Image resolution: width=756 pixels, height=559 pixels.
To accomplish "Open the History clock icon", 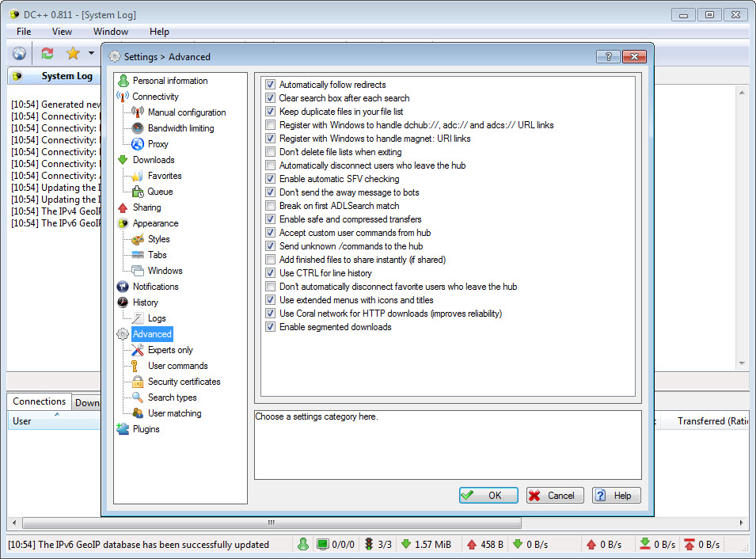I will tap(123, 302).
